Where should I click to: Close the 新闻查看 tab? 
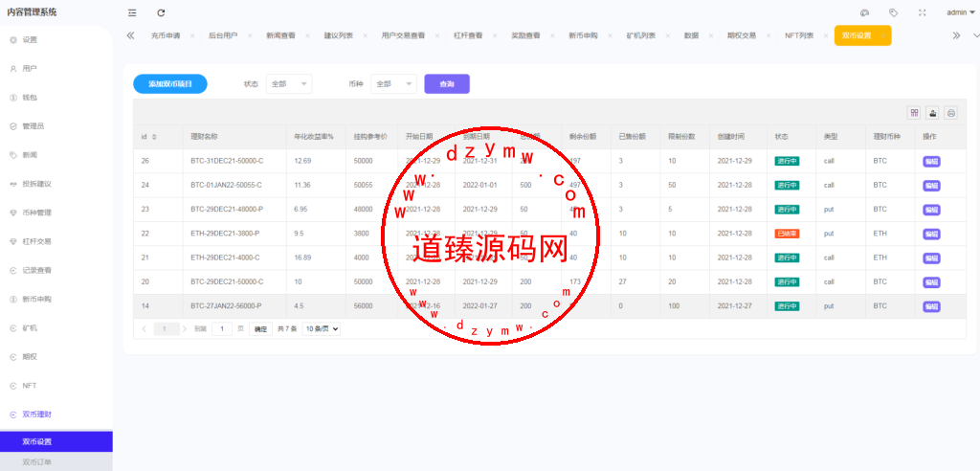[x=307, y=35]
